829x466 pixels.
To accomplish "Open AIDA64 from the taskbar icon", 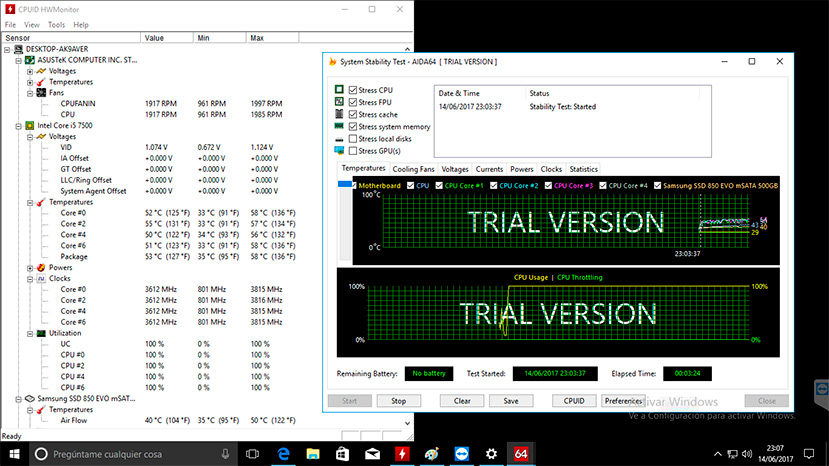I will (x=519, y=453).
